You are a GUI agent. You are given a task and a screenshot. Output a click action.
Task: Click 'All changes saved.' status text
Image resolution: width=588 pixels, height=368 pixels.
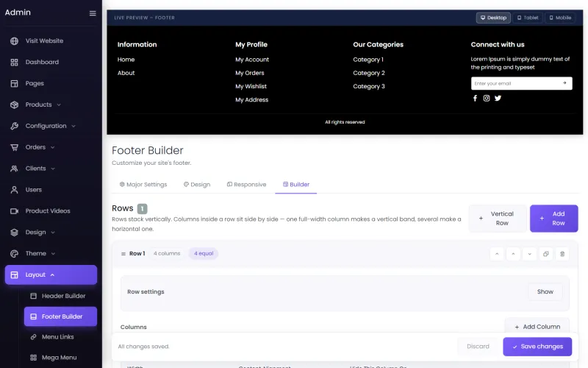pos(143,346)
